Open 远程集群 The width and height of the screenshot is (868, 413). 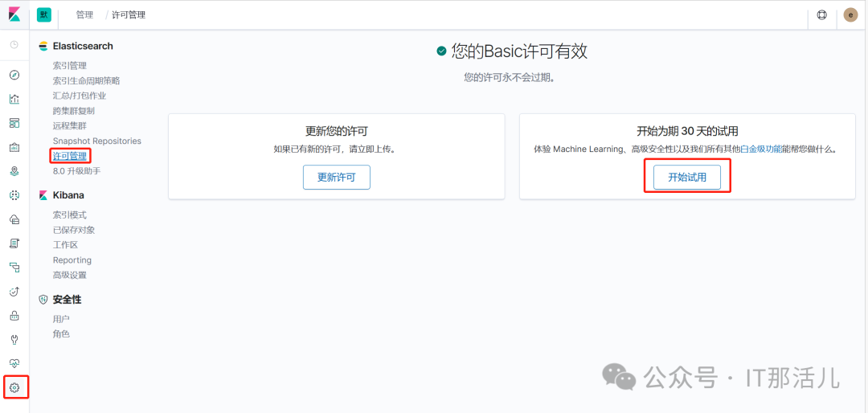point(70,125)
